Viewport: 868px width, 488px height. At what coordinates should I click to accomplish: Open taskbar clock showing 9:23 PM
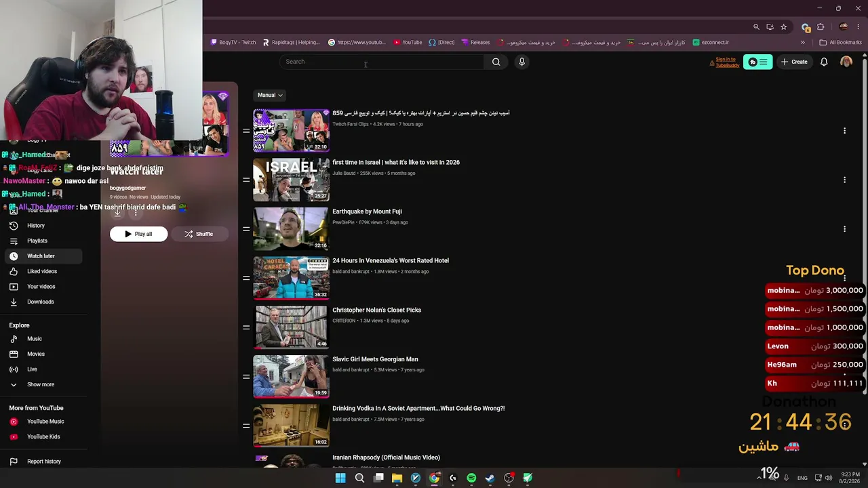tap(849, 478)
